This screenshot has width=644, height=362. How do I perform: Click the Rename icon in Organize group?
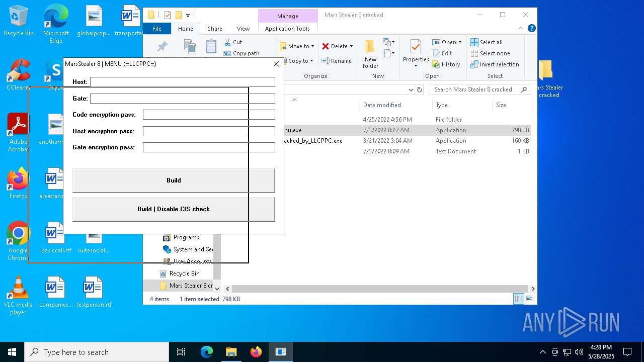326,61
